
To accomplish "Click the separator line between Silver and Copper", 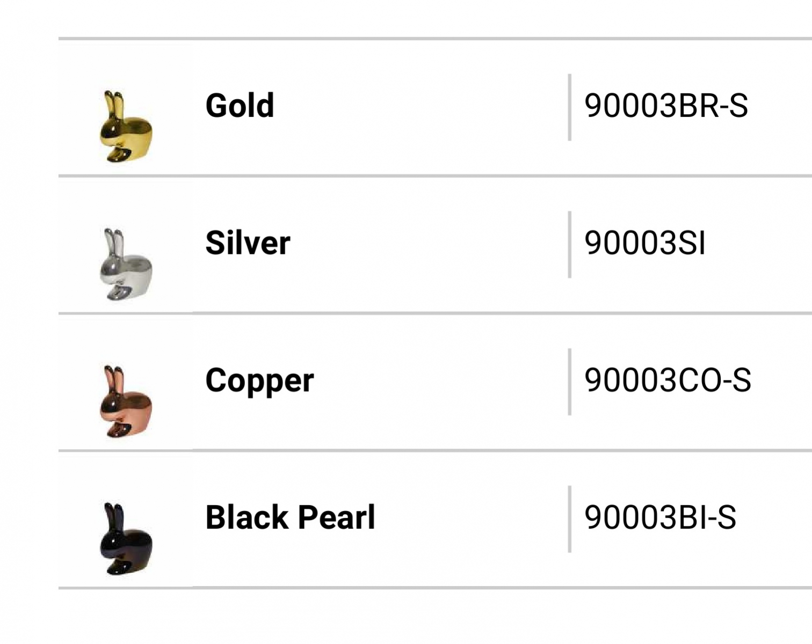I will 435,313.
